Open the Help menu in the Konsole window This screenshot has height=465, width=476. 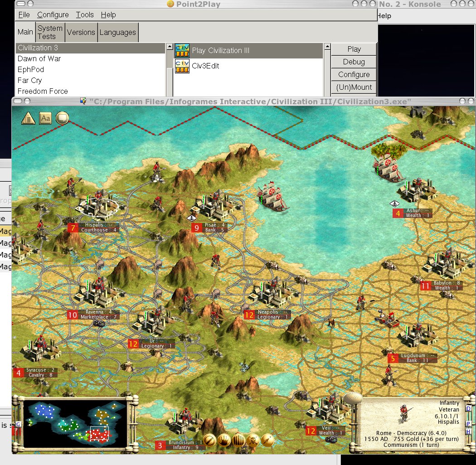point(384,16)
